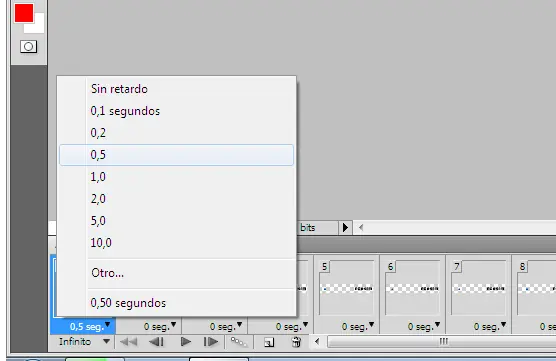
Task: Open 'Otro...' custom delay entry
Action: point(176,273)
